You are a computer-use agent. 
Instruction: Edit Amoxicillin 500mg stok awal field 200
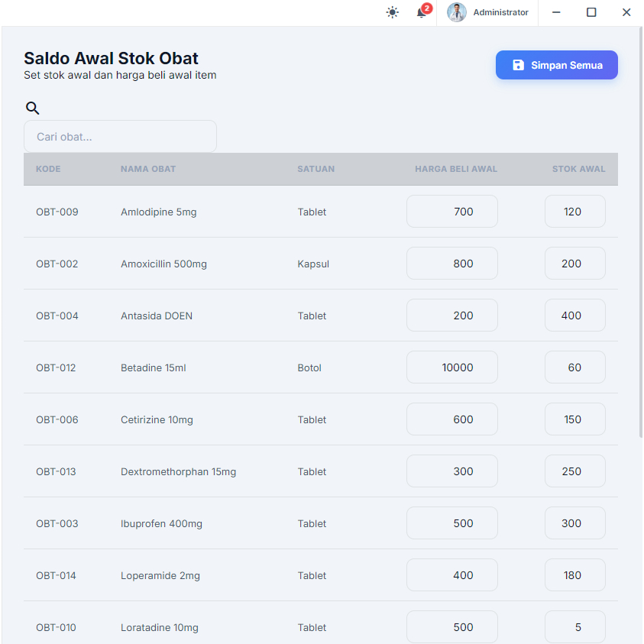click(x=575, y=264)
